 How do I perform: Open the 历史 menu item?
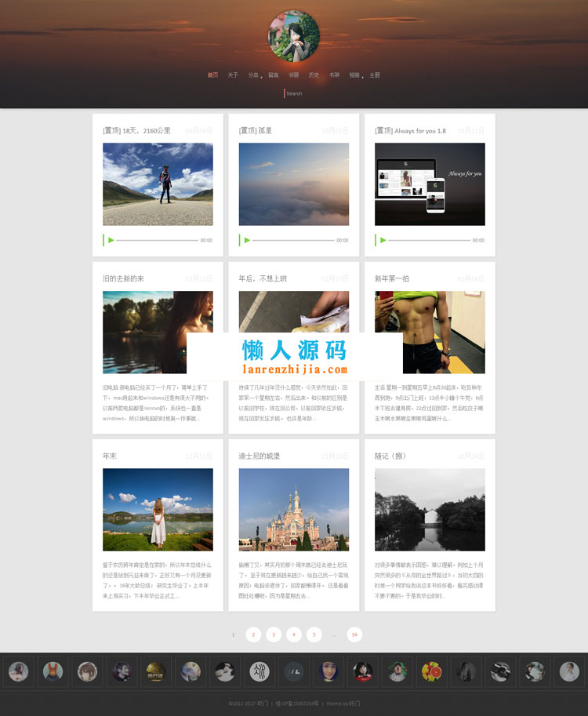tap(314, 75)
